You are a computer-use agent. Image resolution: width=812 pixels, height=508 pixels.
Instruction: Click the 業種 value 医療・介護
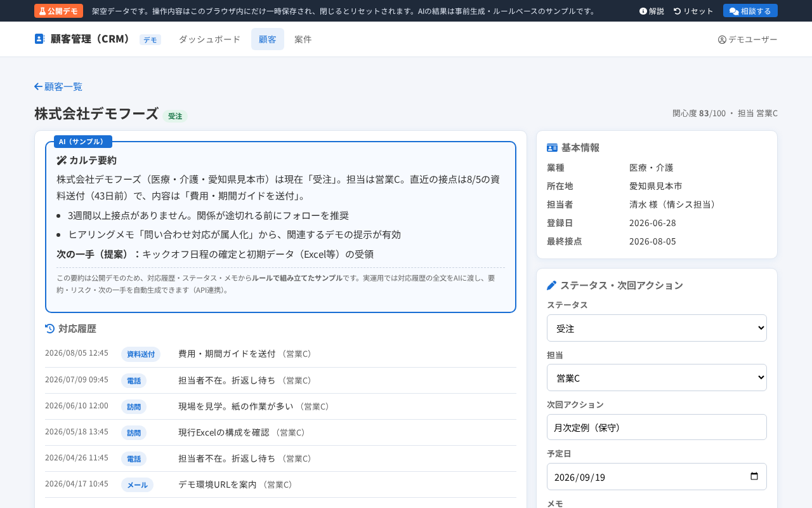pyautogui.click(x=652, y=168)
